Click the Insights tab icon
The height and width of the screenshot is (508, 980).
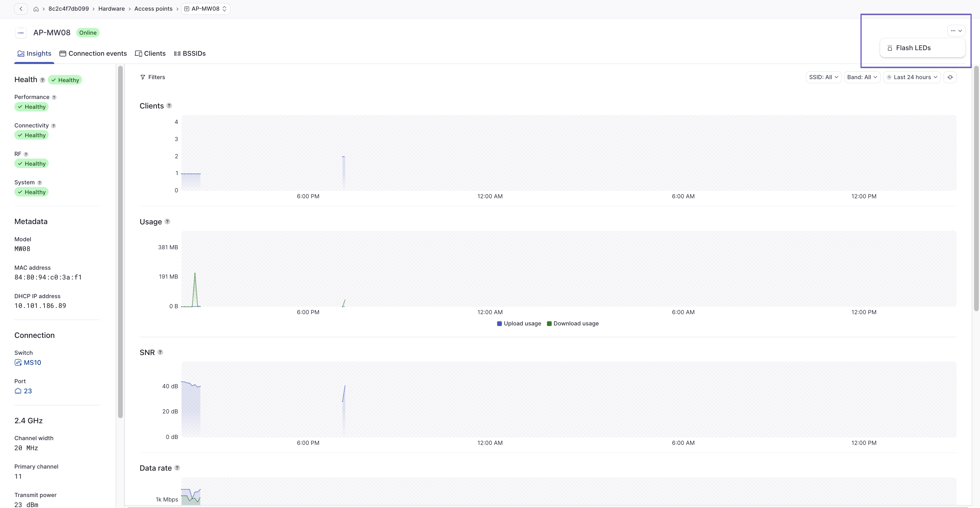(21, 54)
